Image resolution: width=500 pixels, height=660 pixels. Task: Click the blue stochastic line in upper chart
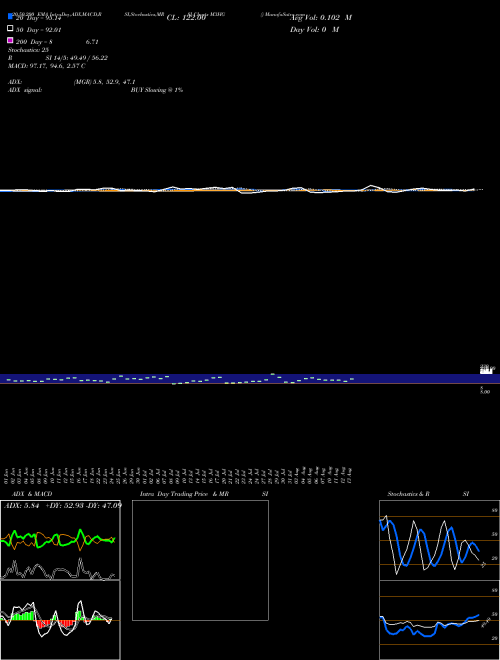(428, 544)
